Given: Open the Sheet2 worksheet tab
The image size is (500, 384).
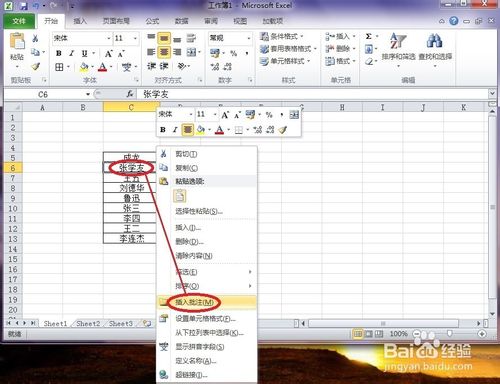Looking at the screenshot, I should click(x=88, y=324).
